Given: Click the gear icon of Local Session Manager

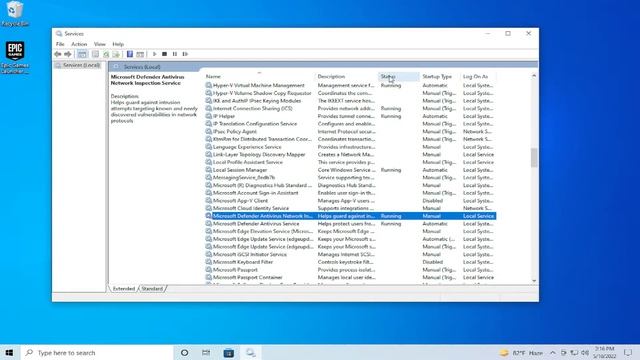Looking at the screenshot, I should click(209, 170).
